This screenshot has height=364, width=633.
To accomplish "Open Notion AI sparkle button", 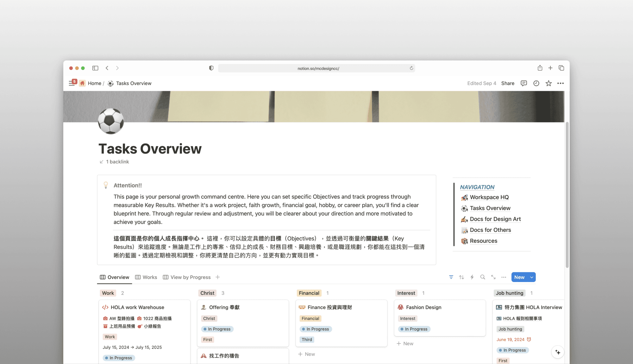I will [558, 352].
